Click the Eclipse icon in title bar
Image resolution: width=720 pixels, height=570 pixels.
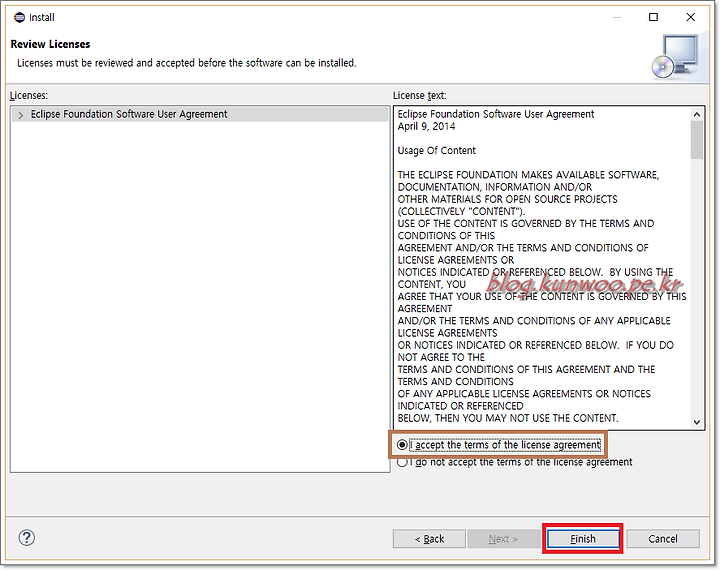coord(19,17)
